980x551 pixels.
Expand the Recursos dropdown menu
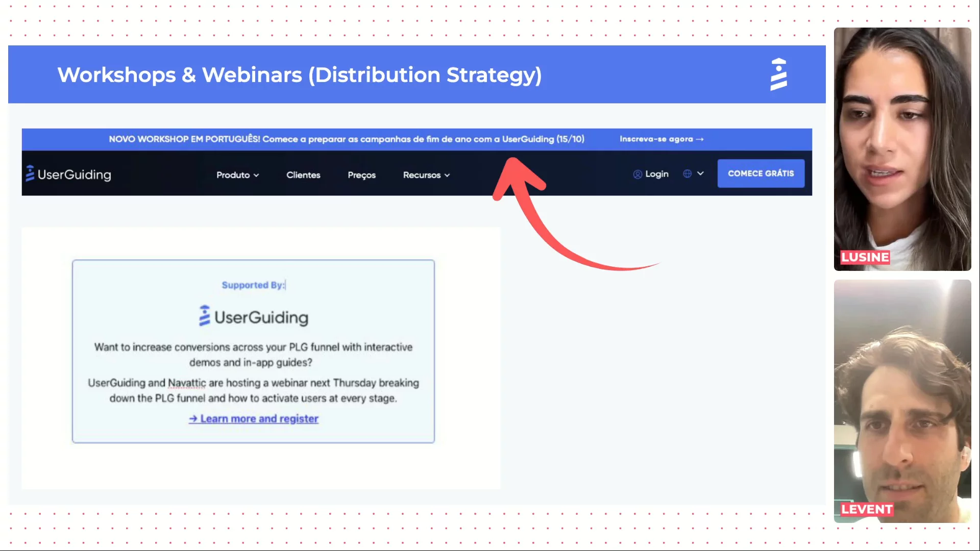[x=426, y=175]
